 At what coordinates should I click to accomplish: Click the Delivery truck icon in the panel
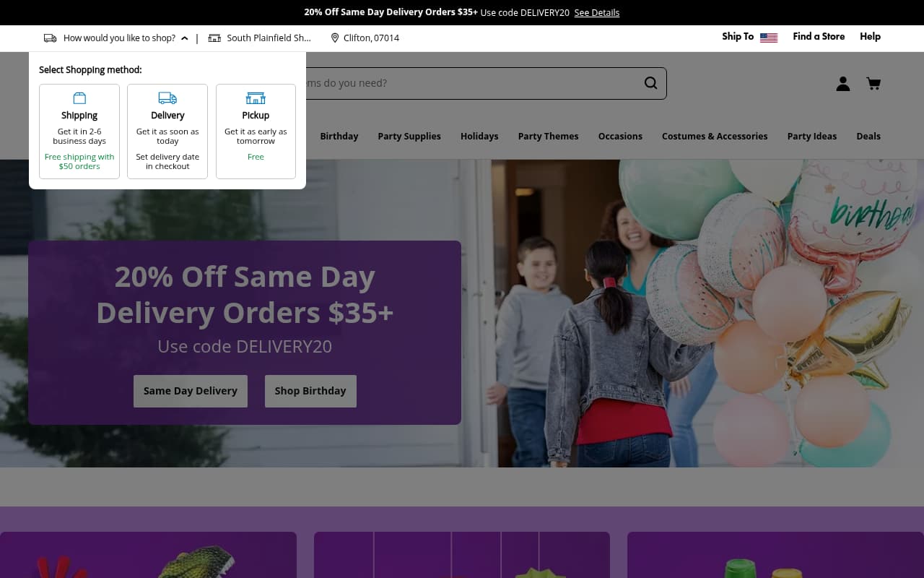167,98
